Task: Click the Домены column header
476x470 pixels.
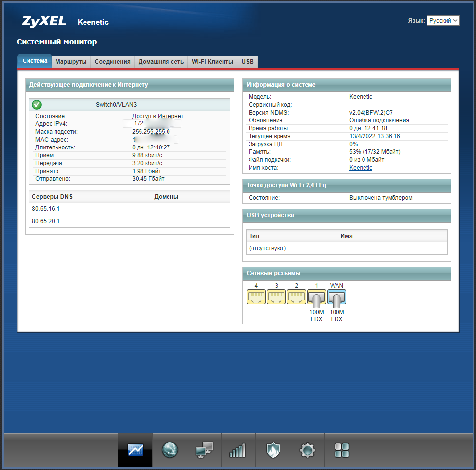Action: [166, 197]
